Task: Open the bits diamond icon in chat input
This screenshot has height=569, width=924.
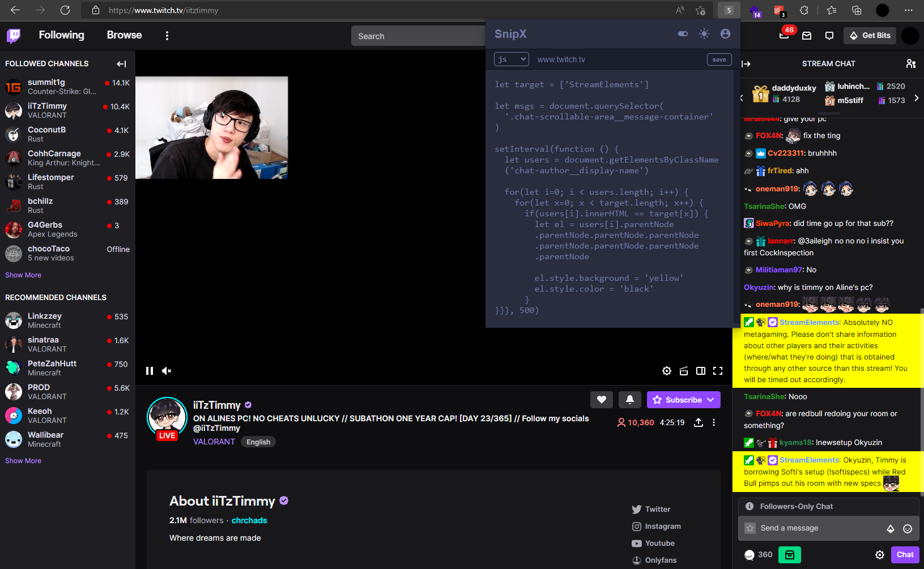Action: click(x=891, y=529)
